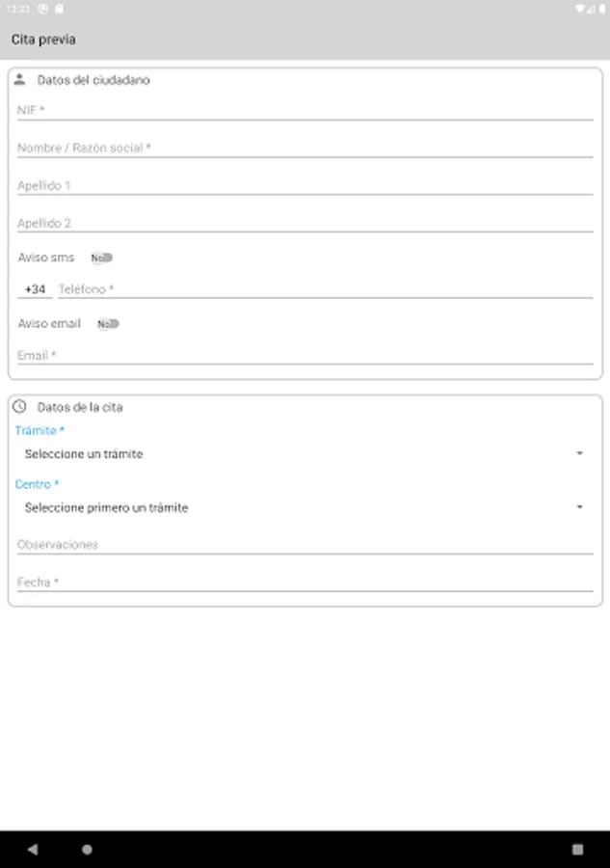Click the person icon beside Datos del ciudadano

coord(19,80)
